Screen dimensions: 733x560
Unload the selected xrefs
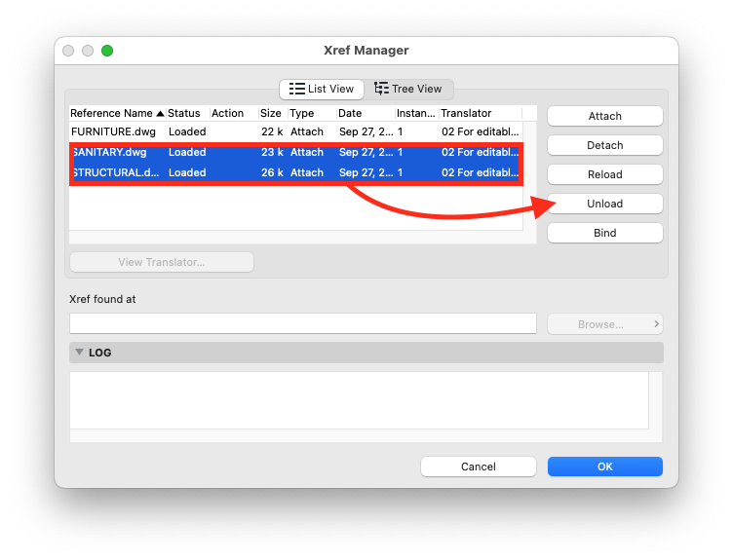click(x=605, y=204)
